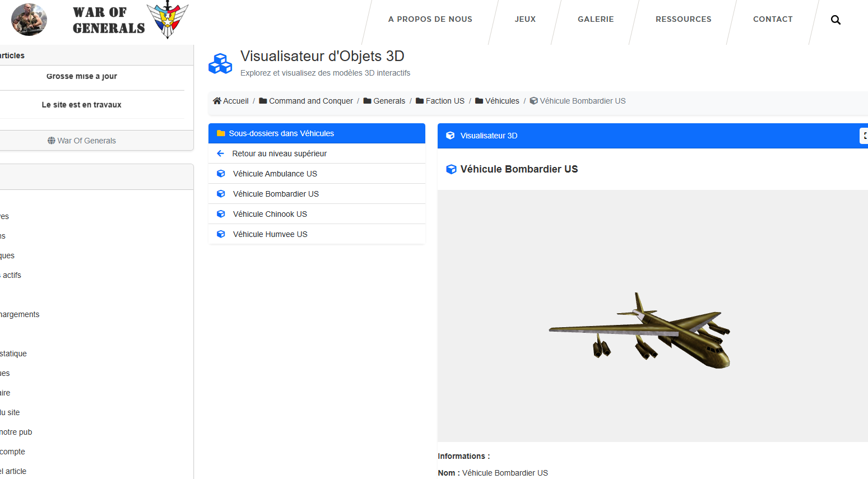Select Véhicule Bombardier US in list

[317, 194]
